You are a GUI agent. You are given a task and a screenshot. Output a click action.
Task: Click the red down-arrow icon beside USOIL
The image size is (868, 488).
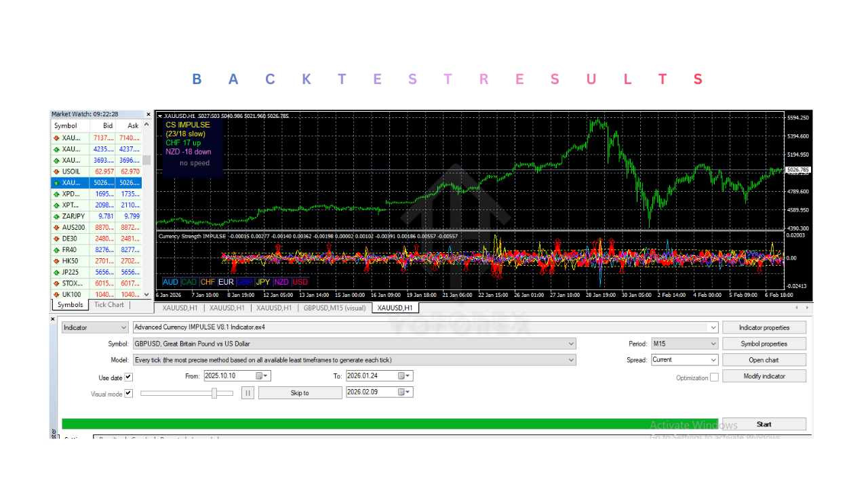coord(56,171)
